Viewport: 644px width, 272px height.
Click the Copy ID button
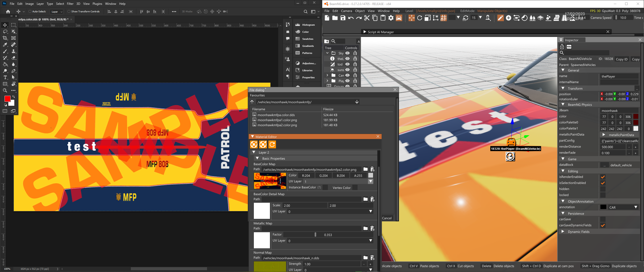622,59
